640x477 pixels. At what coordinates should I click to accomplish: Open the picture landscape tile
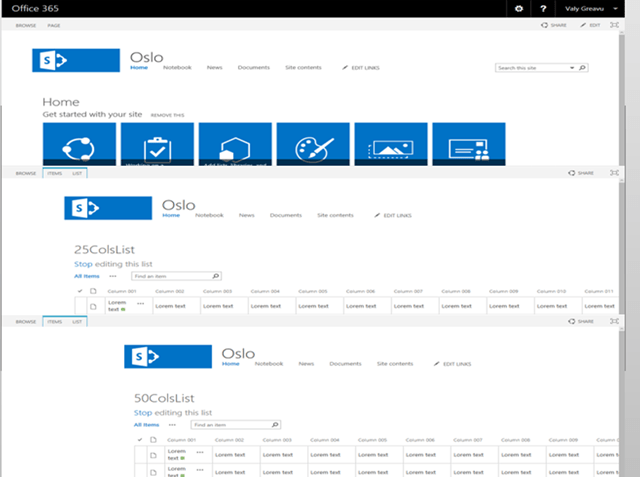[390, 144]
